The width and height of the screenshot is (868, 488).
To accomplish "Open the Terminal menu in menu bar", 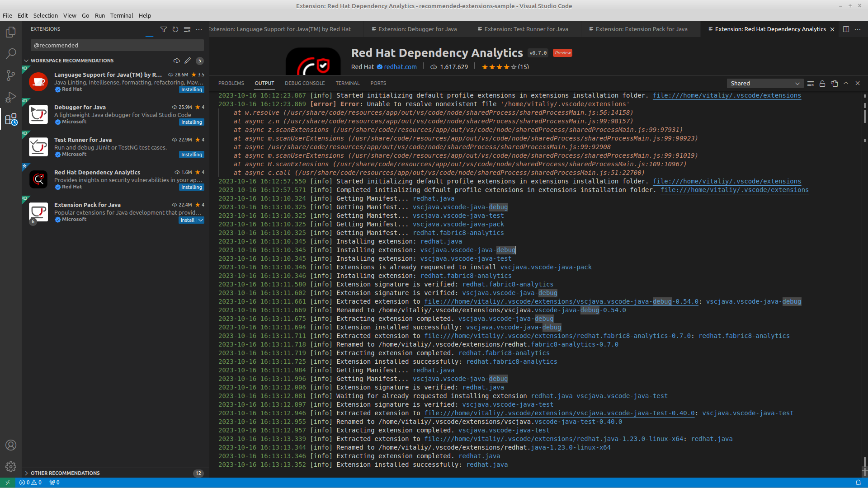I will coord(122,15).
